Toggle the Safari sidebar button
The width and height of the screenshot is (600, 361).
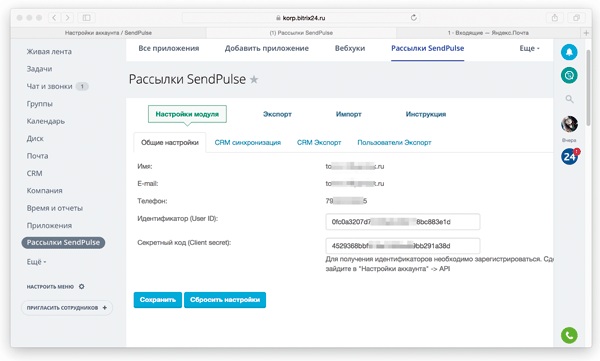tap(86, 18)
